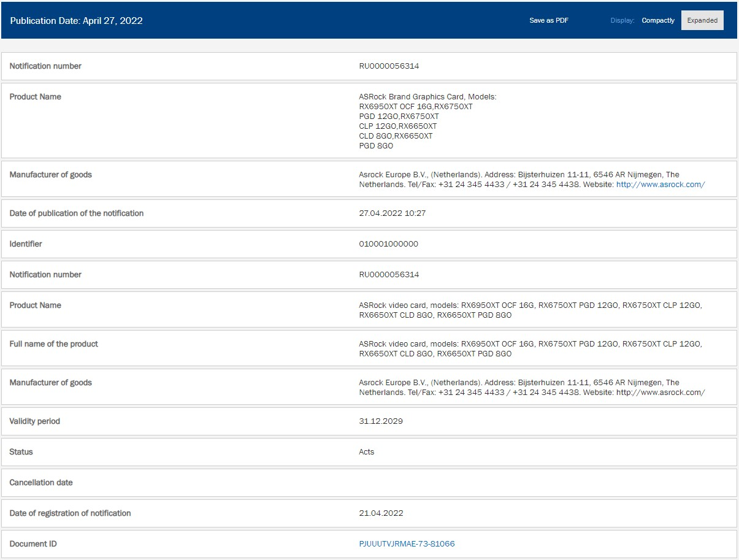Click the Status row label
The width and height of the screenshot is (739, 560).
[21, 451]
